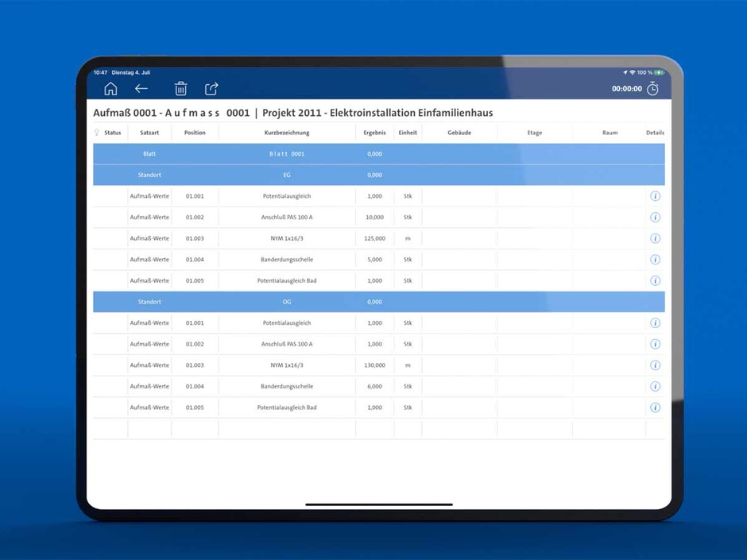This screenshot has height=560, width=747.
Task: Delete using the trash can icon
Action: [181, 89]
